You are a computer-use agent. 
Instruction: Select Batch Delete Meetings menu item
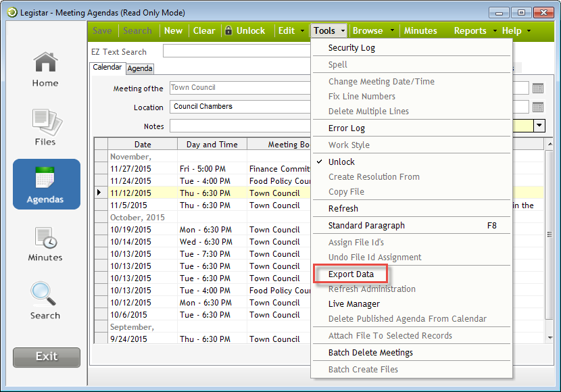pos(412,353)
